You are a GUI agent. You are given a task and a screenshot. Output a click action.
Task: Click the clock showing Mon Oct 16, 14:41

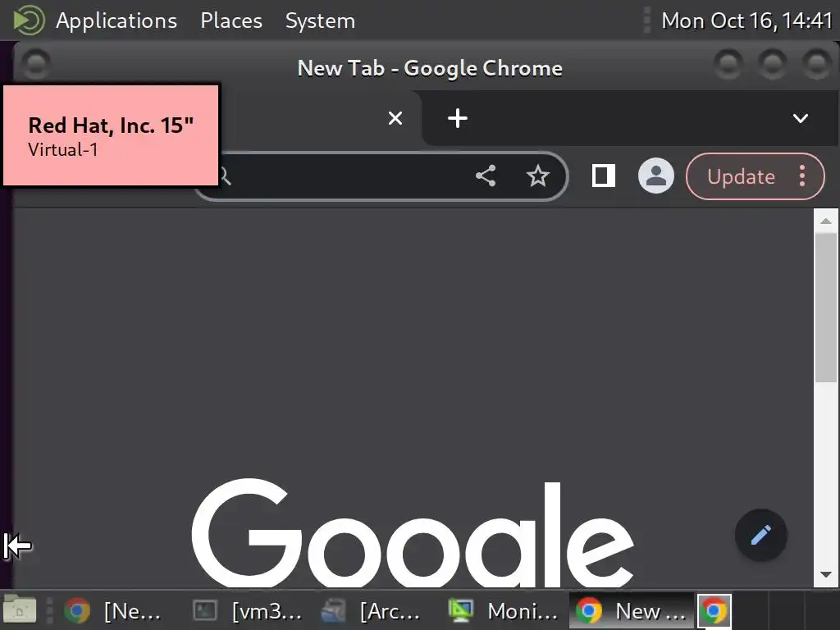pos(746,21)
